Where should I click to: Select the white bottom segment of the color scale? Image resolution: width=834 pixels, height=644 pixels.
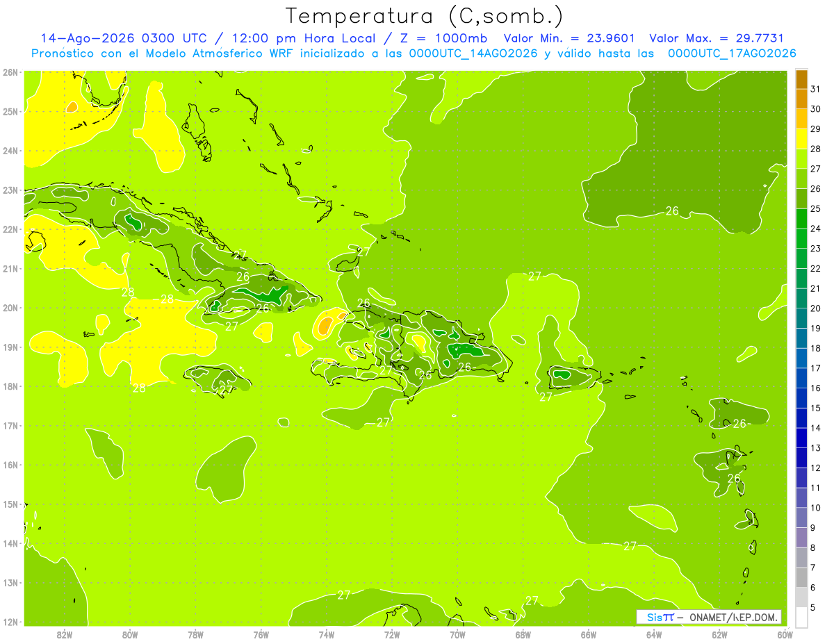click(x=801, y=616)
